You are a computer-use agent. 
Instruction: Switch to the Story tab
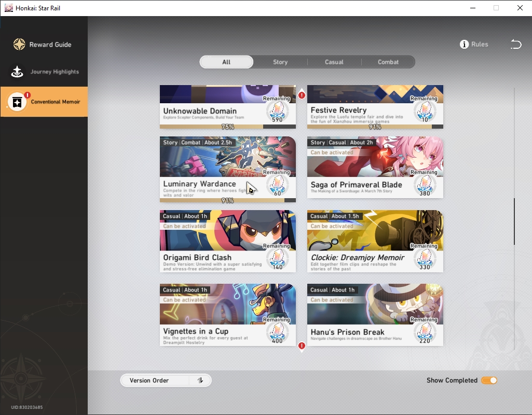[x=280, y=62]
